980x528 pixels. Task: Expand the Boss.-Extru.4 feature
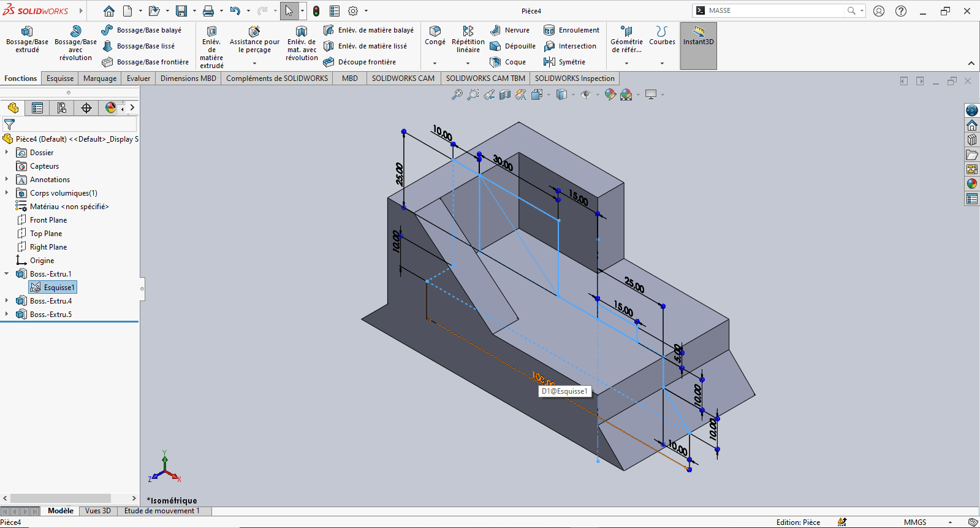(7, 301)
